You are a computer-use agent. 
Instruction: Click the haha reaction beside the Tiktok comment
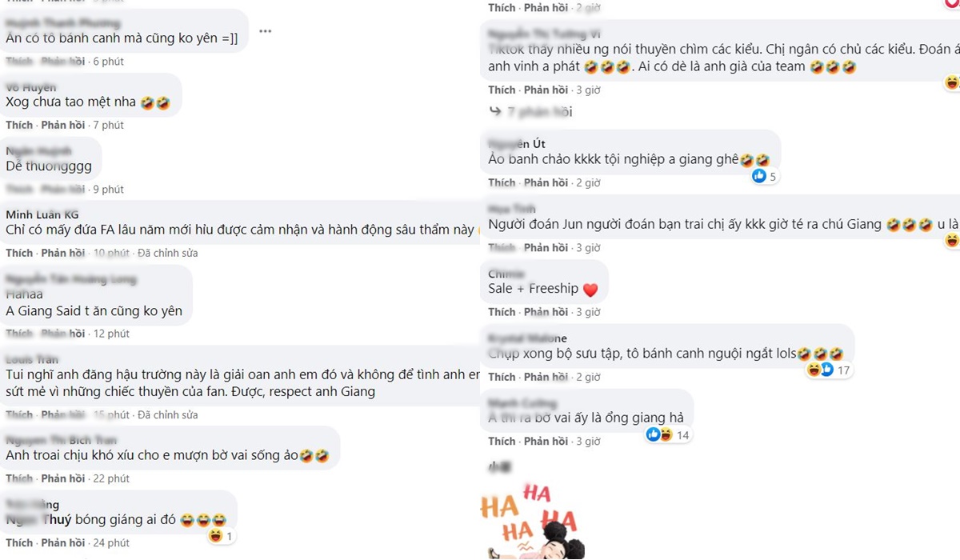[952, 82]
